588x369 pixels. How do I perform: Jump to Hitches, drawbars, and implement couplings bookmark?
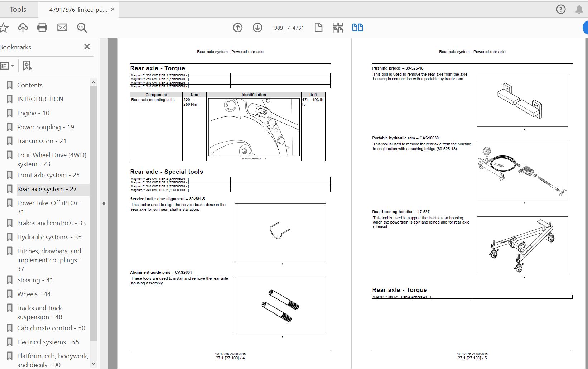click(x=49, y=260)
